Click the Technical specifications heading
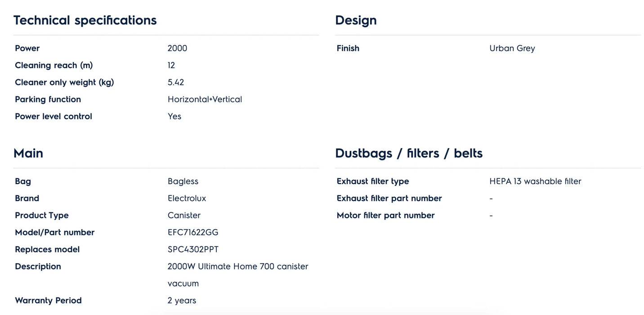This screenshot has width=644, height=315. click(x=85, y=20)
